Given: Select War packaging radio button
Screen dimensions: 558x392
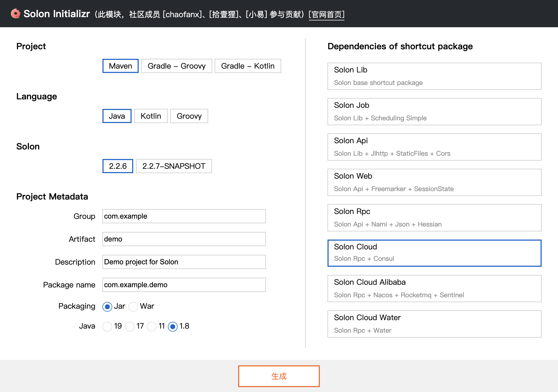Looking at the screenshot, I should [x=133, y=307].
